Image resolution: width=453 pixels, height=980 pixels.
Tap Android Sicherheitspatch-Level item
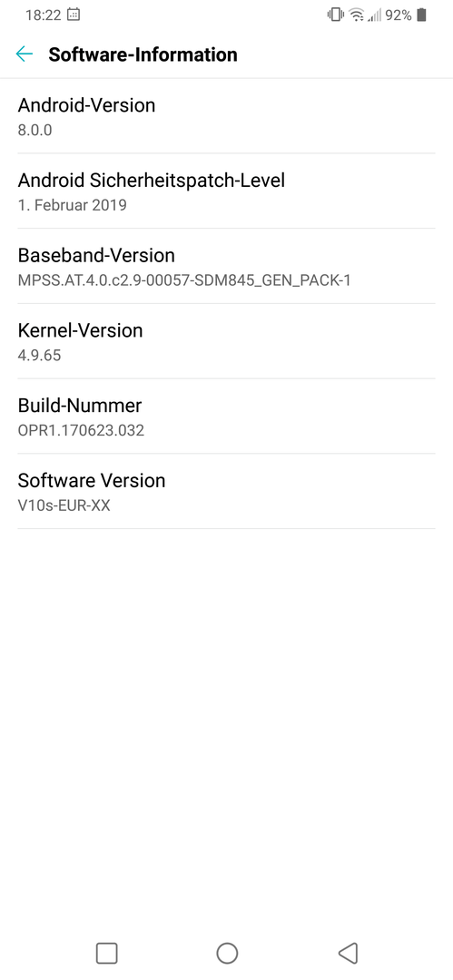point(227,191)
